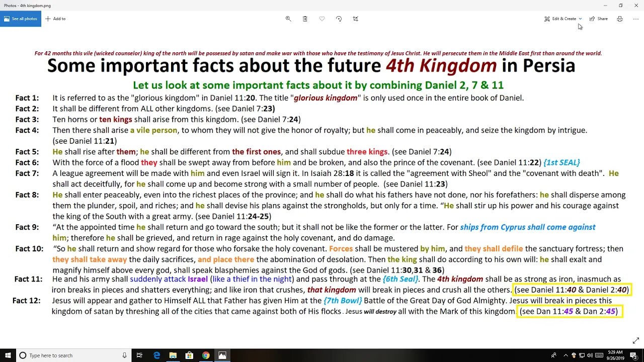Click the "Fact 1:" label
The image size is (644, 362).
click(27, 98)
